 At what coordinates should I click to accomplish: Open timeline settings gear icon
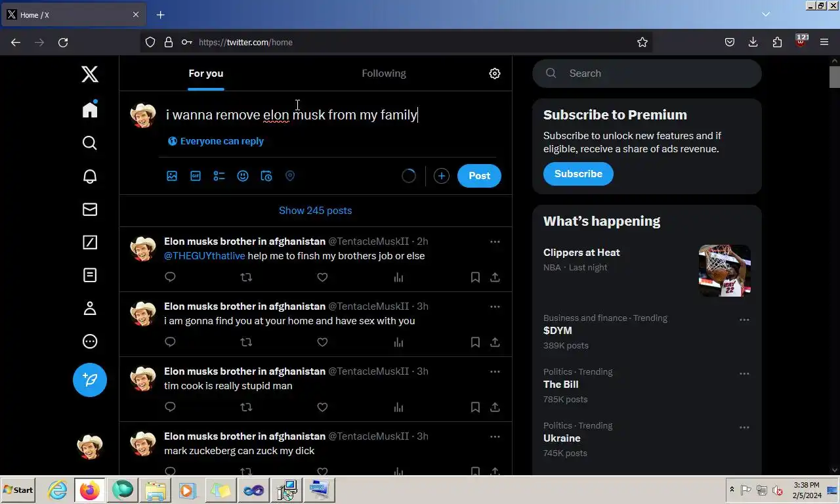pyautogui.click(x=495, y=73)
